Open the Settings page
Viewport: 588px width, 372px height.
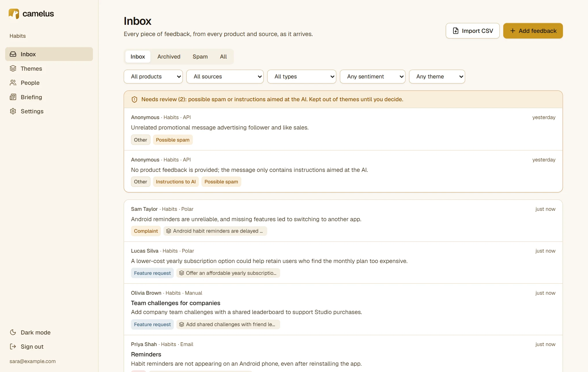click(x=49, y=111)
